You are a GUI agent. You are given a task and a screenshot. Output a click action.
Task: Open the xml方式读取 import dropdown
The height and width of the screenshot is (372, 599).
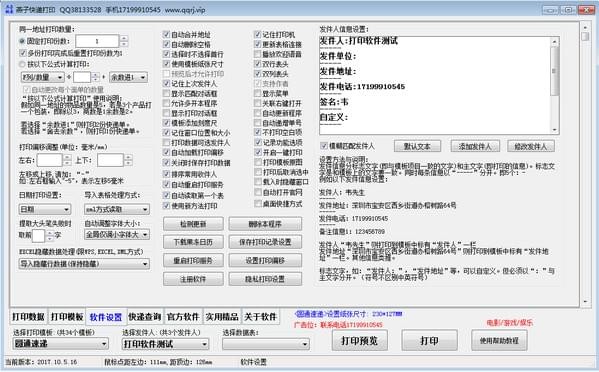(x=117, y=209)
